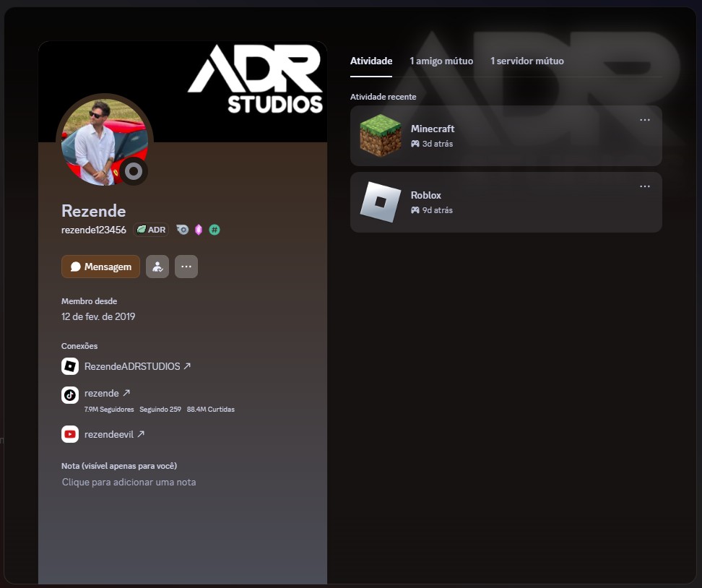Open the 1 amigo mútuo tab
Image resolution: width=702 pixels, height=588 pixels.
point(441,61)
